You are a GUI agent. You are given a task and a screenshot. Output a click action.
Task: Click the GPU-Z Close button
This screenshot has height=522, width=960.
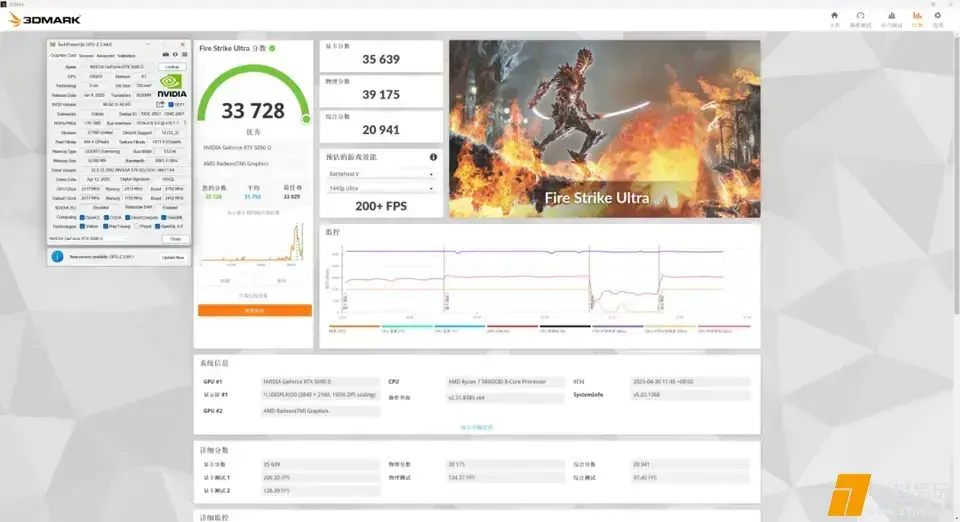[x=176, y=239]
